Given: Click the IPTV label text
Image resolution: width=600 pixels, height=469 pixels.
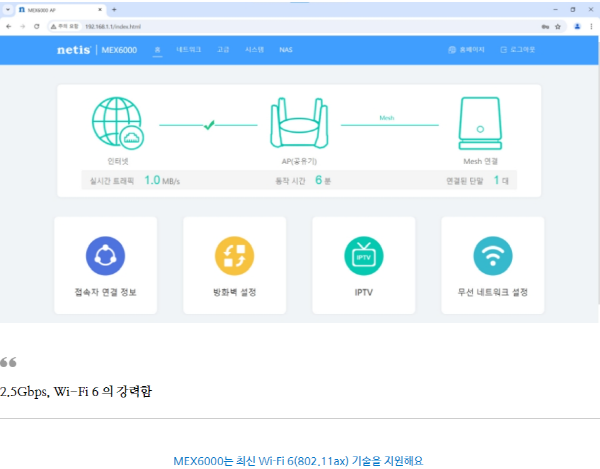Looking at the screenshot, I should pyautogui.click(x=364, y=292).
